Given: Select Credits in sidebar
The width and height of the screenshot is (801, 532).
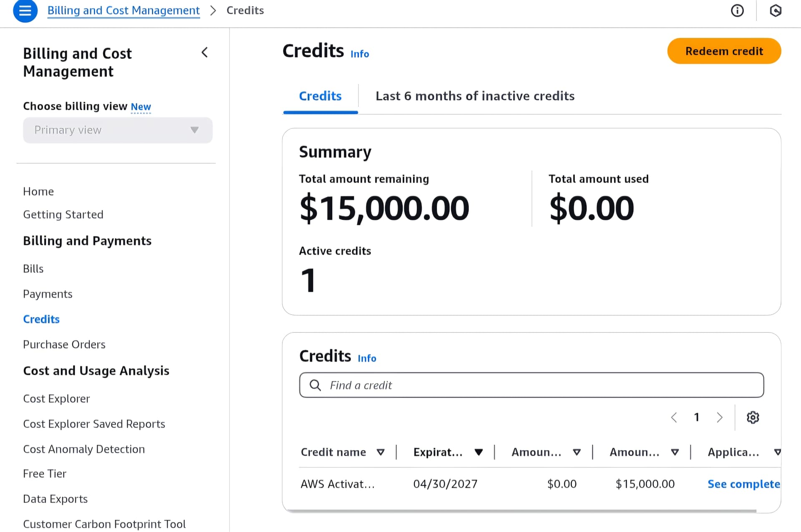Looking at the screenshot, I should 41,319.
